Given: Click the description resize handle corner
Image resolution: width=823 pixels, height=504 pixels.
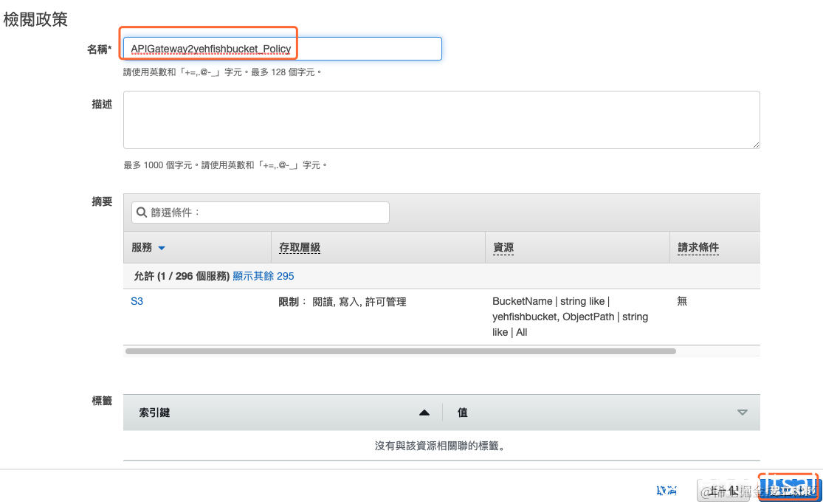Looking at the screenshot, I should click(756, 145).
